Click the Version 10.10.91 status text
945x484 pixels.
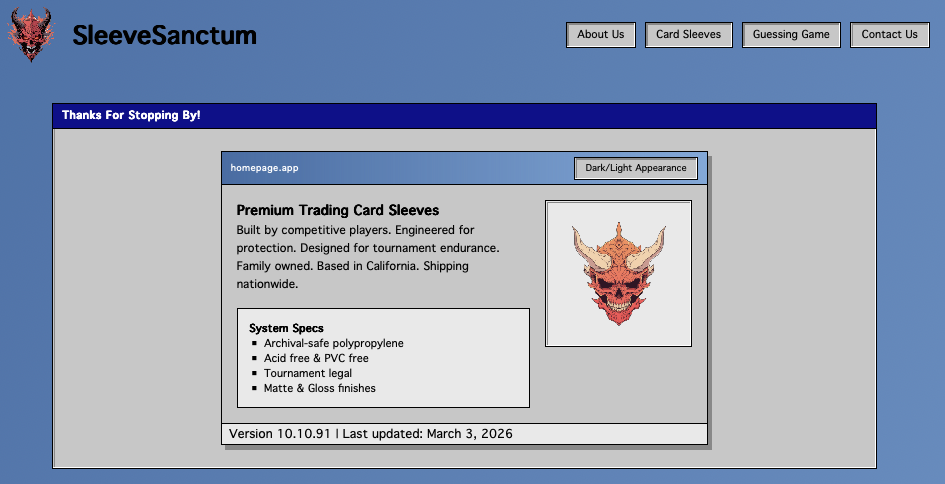371,433
